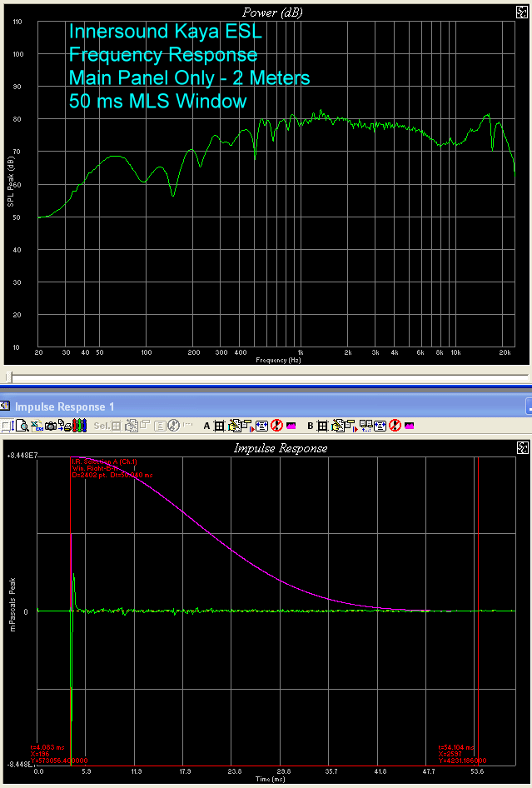Screen dimensions: 532x788
Task: Click the 'Power (dB)' graph title
Action: click(x=272, y=12)
